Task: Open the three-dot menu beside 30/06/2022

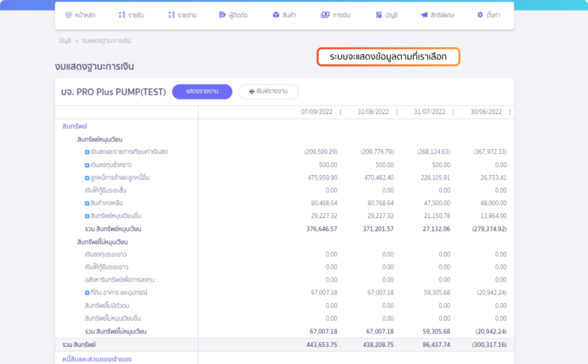Action: coord(510,112)
